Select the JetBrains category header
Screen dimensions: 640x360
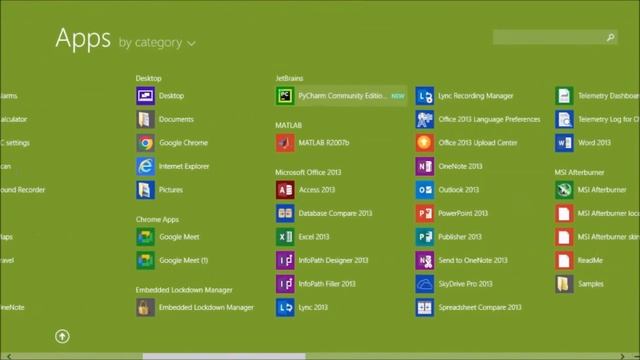(x=289, y=78)
